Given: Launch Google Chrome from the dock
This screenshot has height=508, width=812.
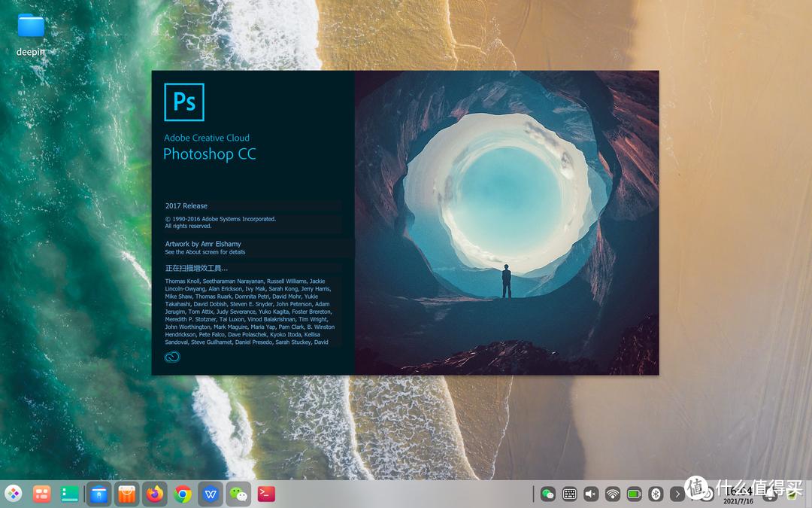Looking at the screenshot, I should [182, 494].
